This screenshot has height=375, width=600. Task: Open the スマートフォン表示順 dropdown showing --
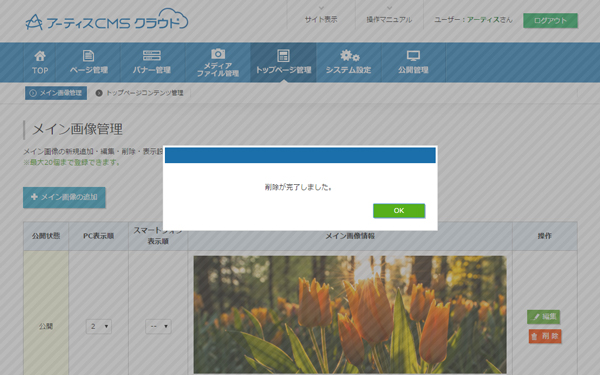pos(158,326)
